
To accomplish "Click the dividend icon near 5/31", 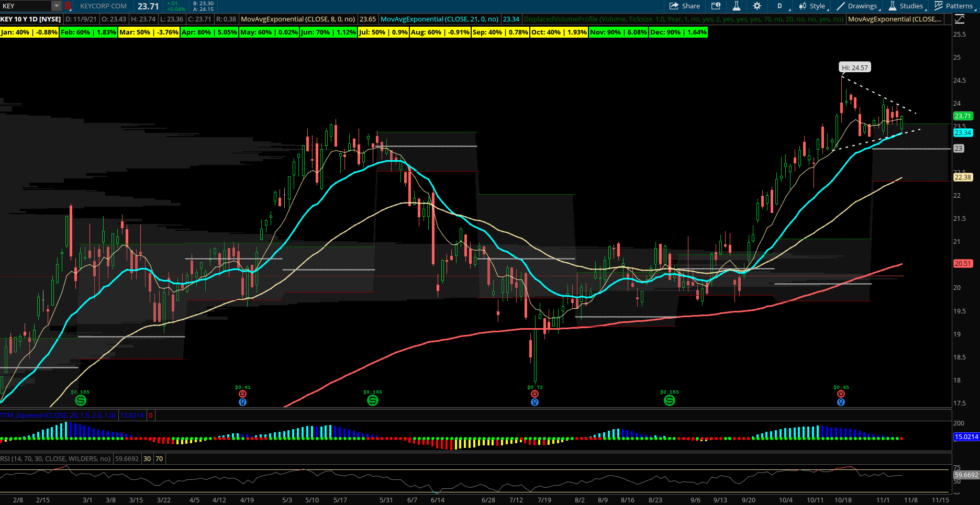I will pos(372,400).
